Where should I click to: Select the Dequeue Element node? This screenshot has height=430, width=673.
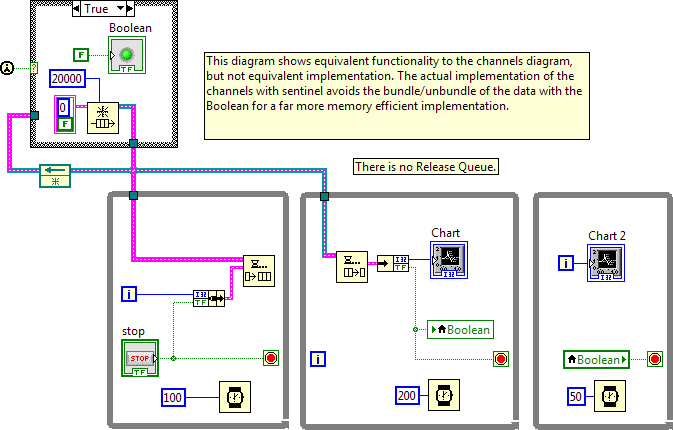[x=352, y=266]
